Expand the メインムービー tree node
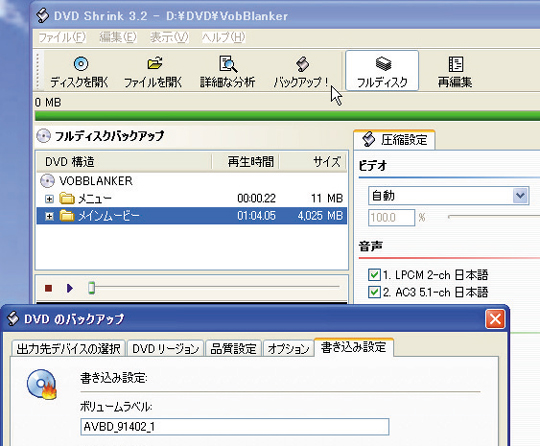Image resolution: width=540 pixels, height=446 pixels. [49, 216]
